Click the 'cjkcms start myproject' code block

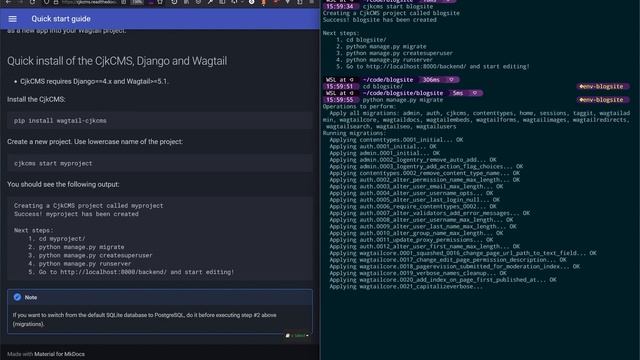click(x=160, y=163)
